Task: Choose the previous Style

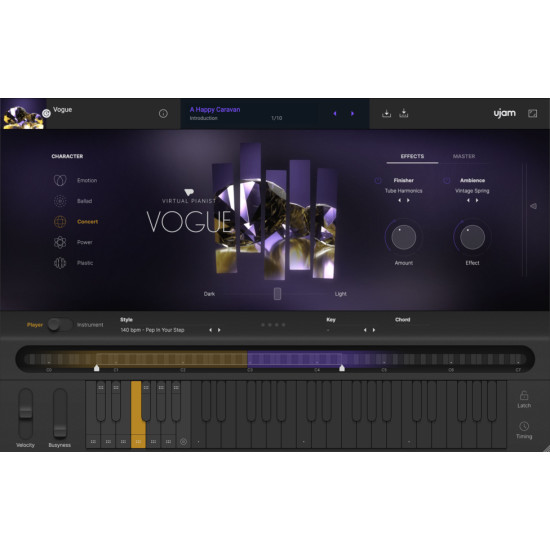Action: [210, 330]
